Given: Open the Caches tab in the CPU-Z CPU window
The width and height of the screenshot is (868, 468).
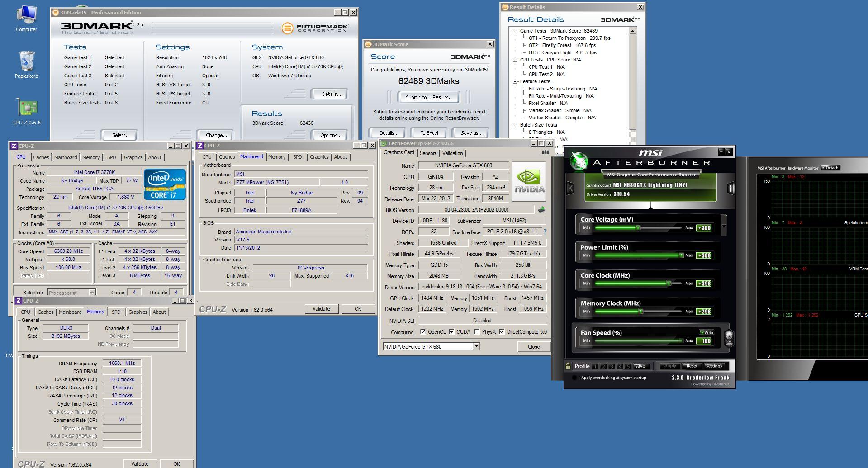Looking at the screenshot, I should tap(41, 157).
